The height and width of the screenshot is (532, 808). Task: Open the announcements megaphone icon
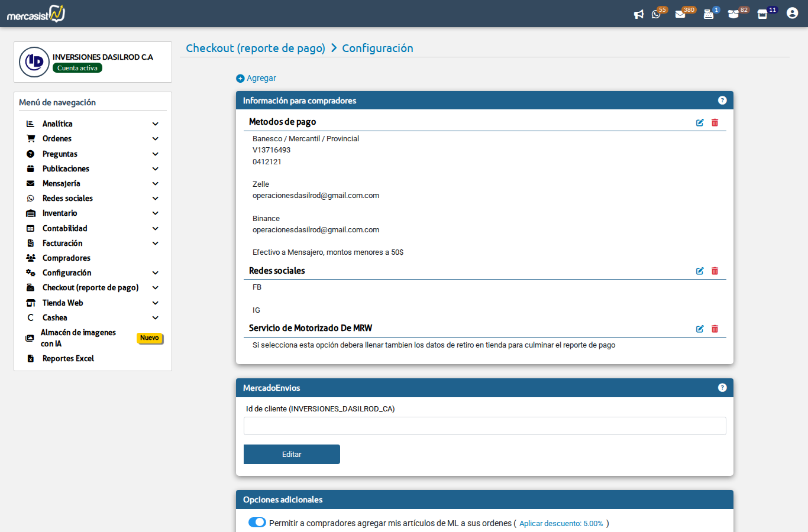pyautogui.click(x=639, y=14)
